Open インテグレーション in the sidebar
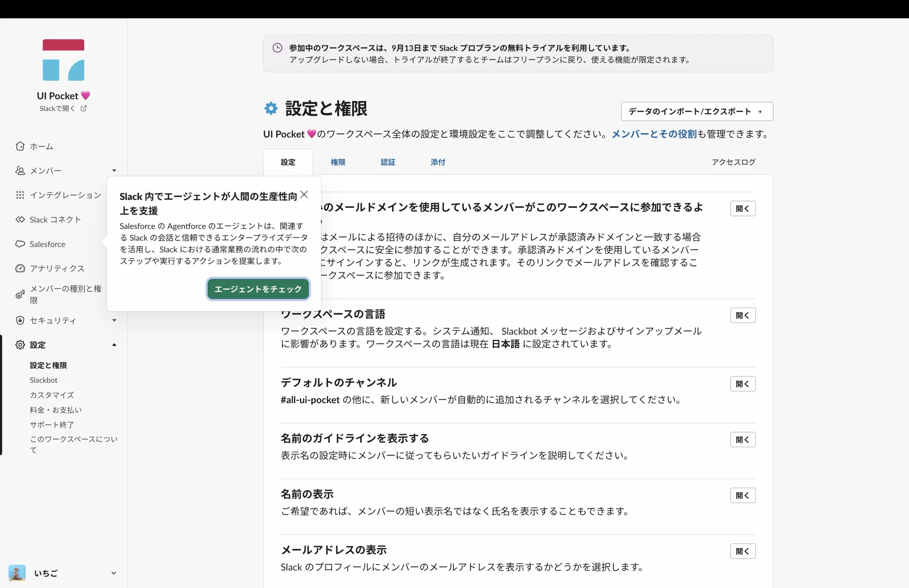Viewport: 909px width, 588px height. [66, 195]
